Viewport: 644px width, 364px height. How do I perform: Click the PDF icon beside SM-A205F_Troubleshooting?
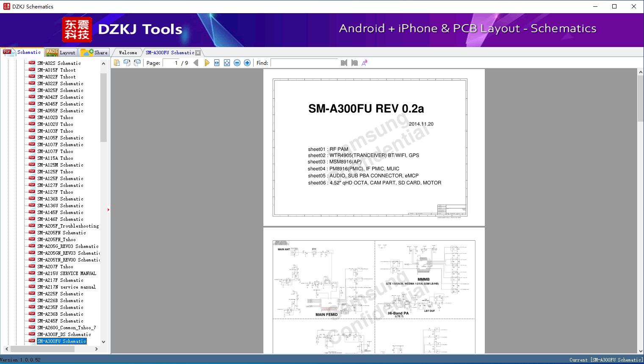coord(32,225)
